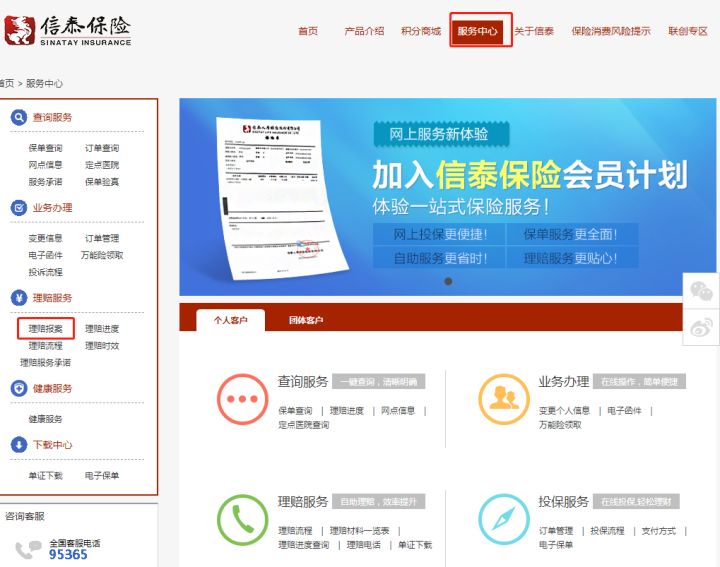Viewport: 720px width, 567px height.
Task: Click 保单验真 in the sidebar
Action: click(x=102, y=182)
